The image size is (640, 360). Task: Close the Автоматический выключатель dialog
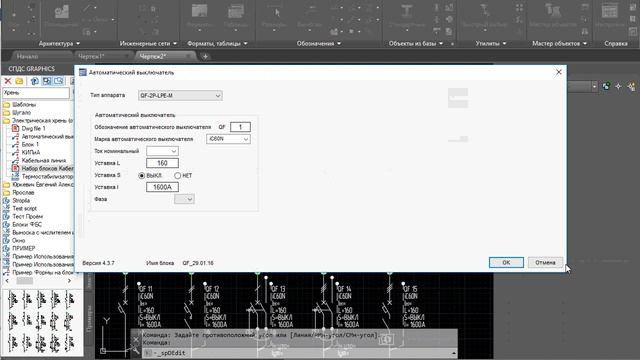tap(559, 72)
